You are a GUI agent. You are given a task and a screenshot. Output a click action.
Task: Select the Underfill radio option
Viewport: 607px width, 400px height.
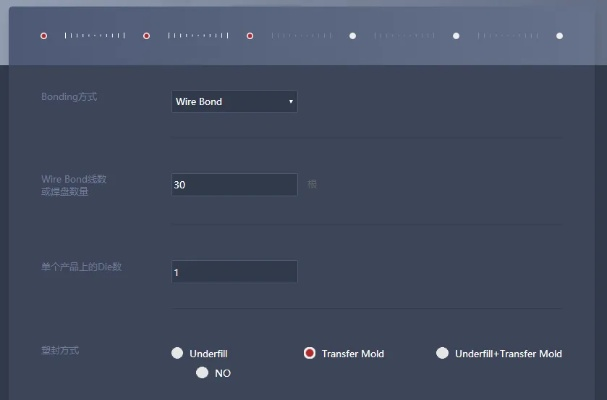(177, 353)
